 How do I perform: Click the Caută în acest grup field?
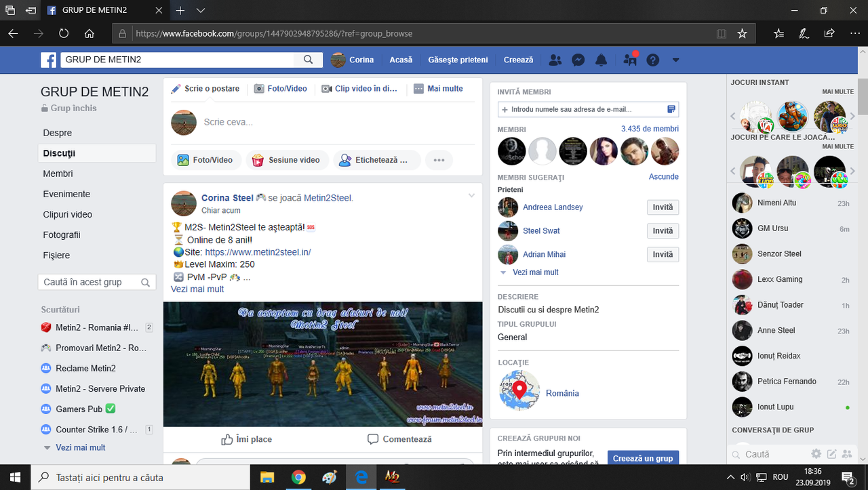(97, 282)
